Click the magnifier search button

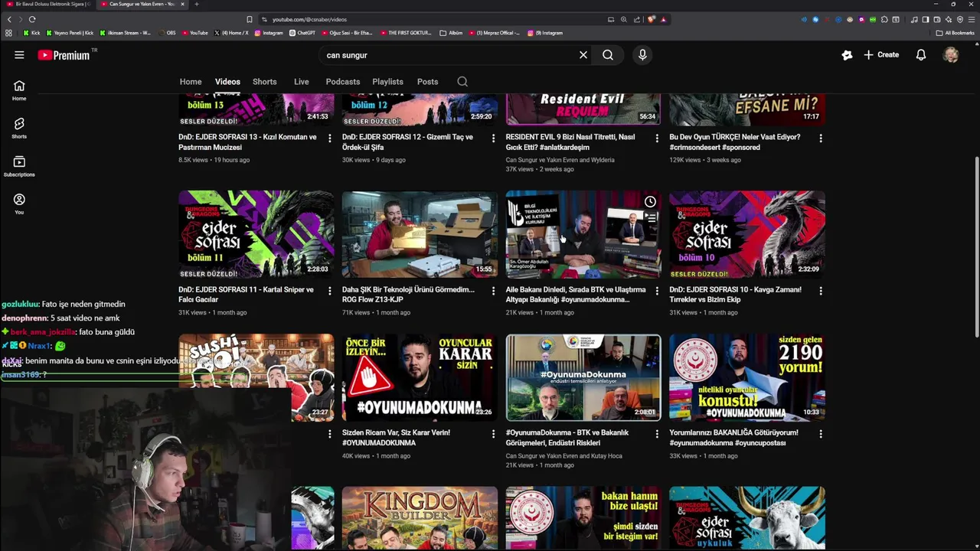click(x=608, y=55)
